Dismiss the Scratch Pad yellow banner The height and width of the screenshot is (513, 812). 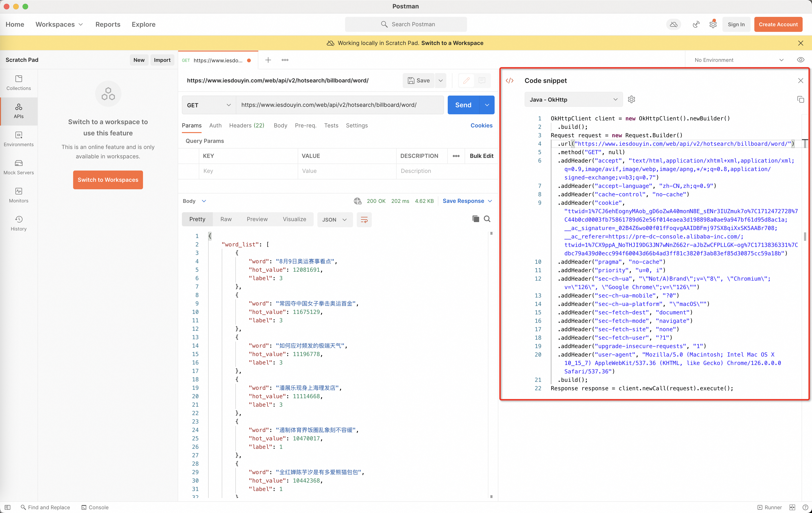tap(801, 43)
